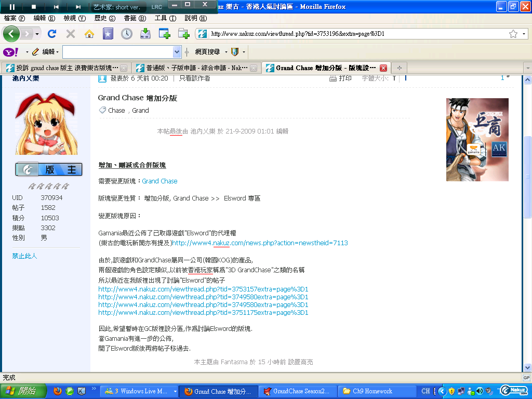The width and height of the screenshot is (532, 399).
Task: Click the LRC button in media player
Action: click(156, 7)
